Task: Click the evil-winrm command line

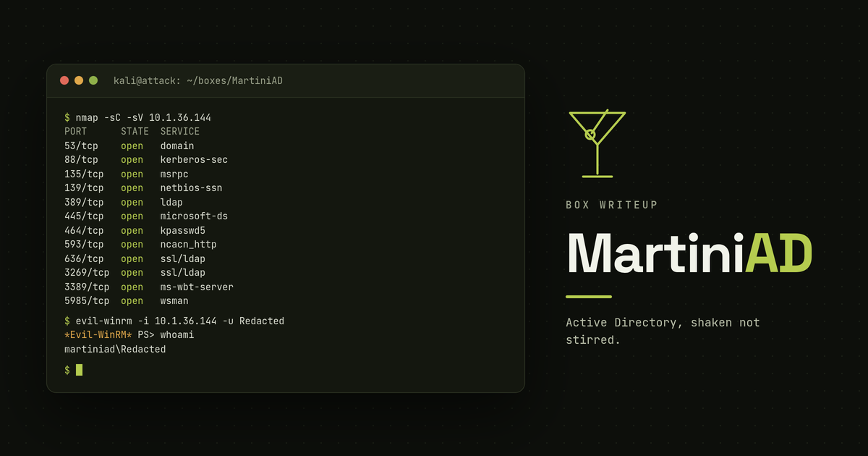Action: (174, 321)
